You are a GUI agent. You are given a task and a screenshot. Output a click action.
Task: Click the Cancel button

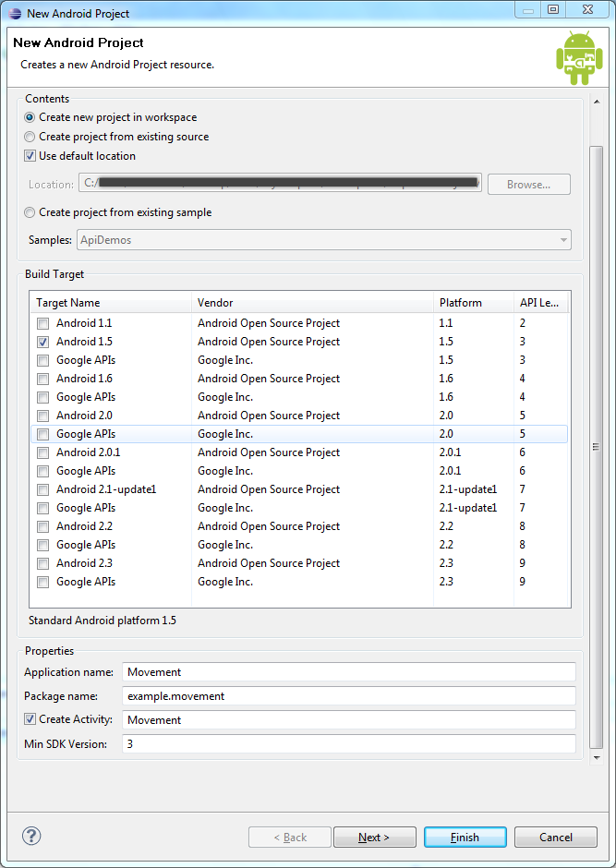click(556, 837)
